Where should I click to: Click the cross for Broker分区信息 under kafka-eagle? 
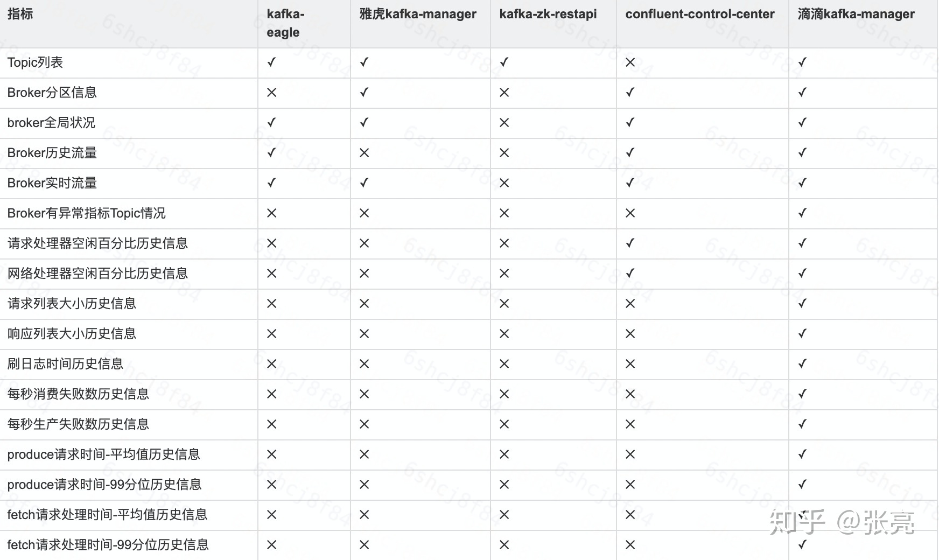coord(271,93)
